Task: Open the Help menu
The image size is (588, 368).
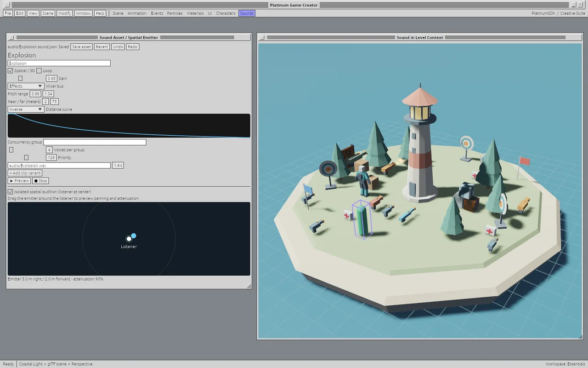Action: [100, 13]
